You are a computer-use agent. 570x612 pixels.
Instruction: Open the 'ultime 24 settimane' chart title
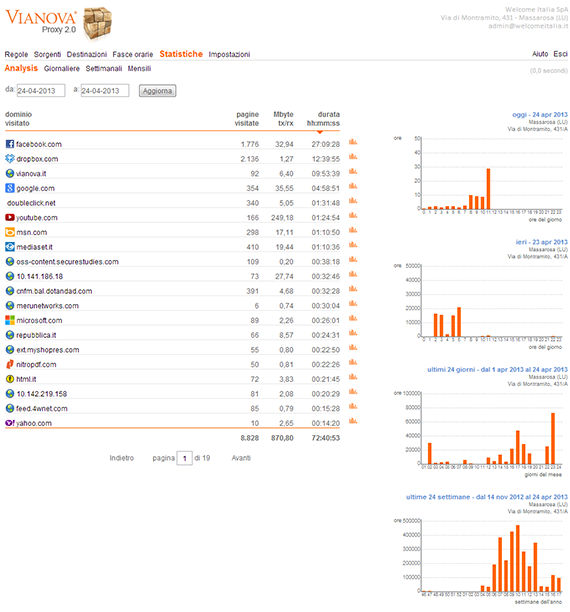(x=487, y=497)
